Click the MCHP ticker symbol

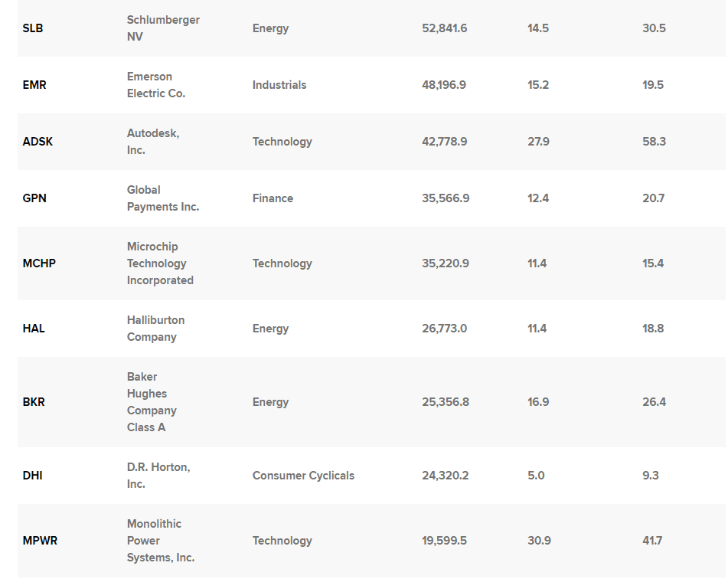39,263
